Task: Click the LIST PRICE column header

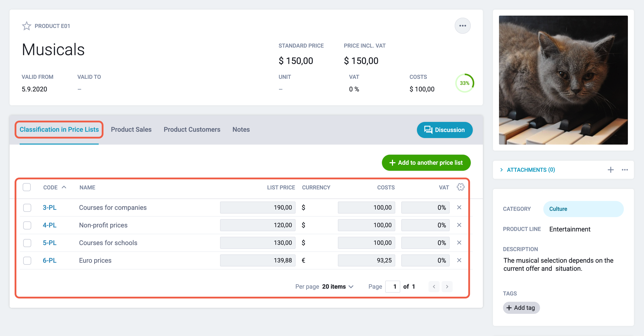Action: tap(281, 187)
